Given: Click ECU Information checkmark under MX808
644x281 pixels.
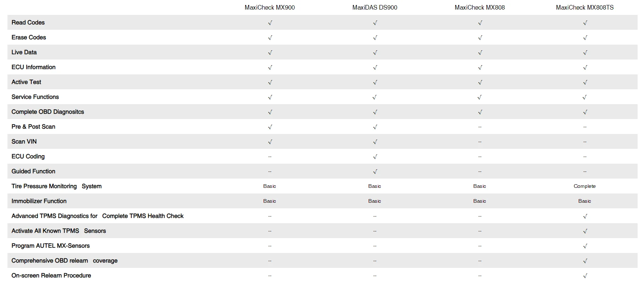Looking at the screenshot, I should pyautogui.click(x=480, y=67).
